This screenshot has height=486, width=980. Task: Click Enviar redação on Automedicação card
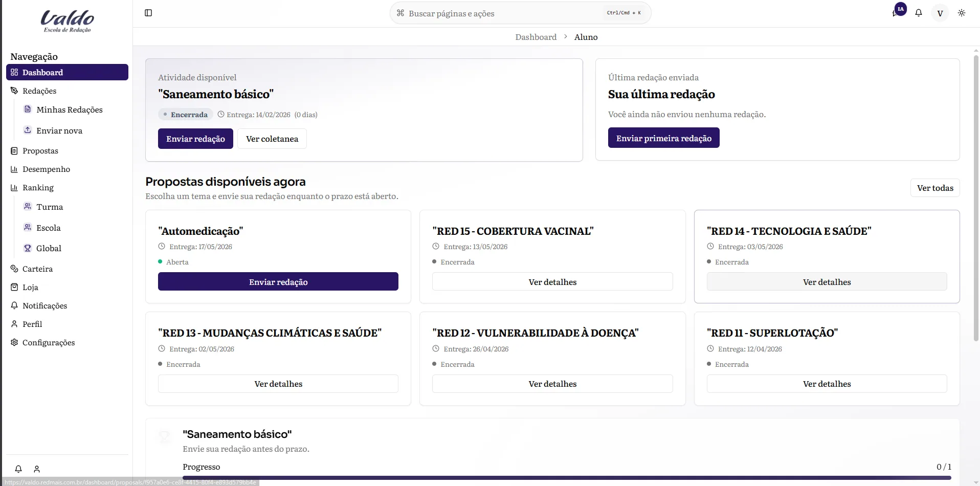pyautogui.click(x=278, y=281)
